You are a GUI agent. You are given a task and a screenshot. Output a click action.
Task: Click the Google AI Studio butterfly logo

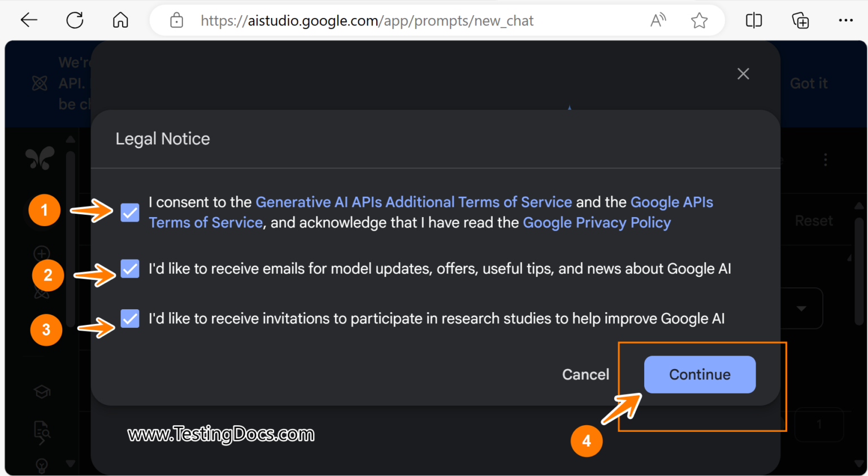click(x=40, y=158)
